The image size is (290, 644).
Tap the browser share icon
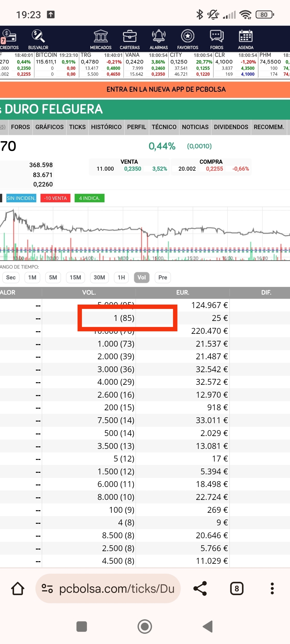click(200, 588)
